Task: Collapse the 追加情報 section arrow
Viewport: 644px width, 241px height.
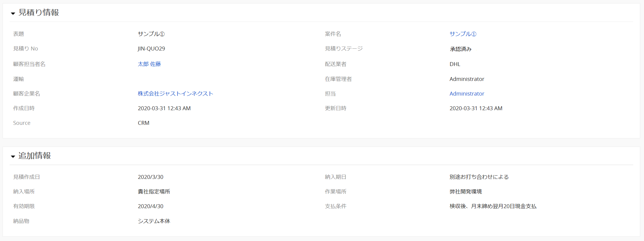Action: point(13,156)
